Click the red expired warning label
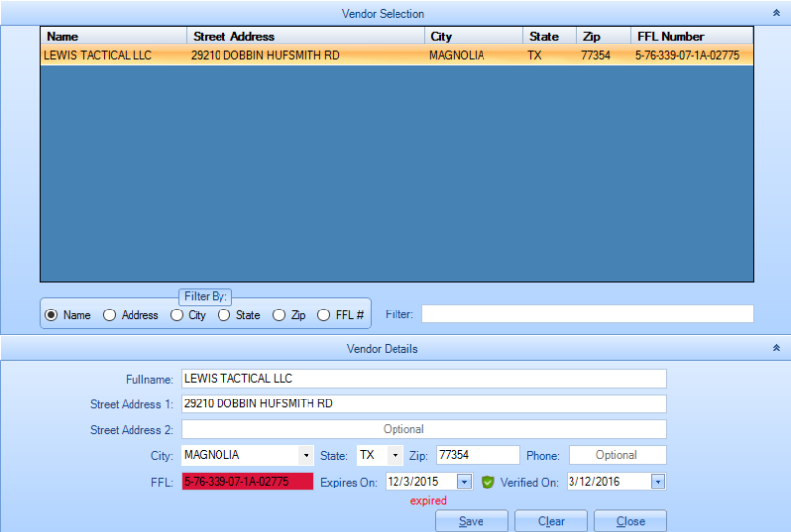 428,501
